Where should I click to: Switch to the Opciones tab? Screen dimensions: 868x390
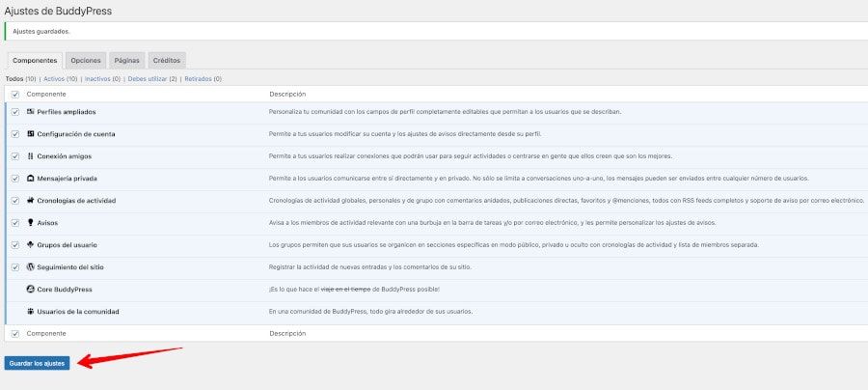click(86, 61)
